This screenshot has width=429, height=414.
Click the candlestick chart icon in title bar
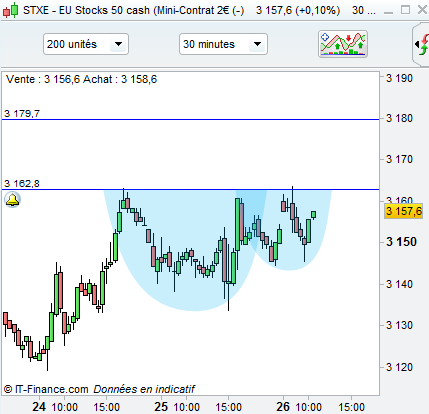click(x=10, y=10)
